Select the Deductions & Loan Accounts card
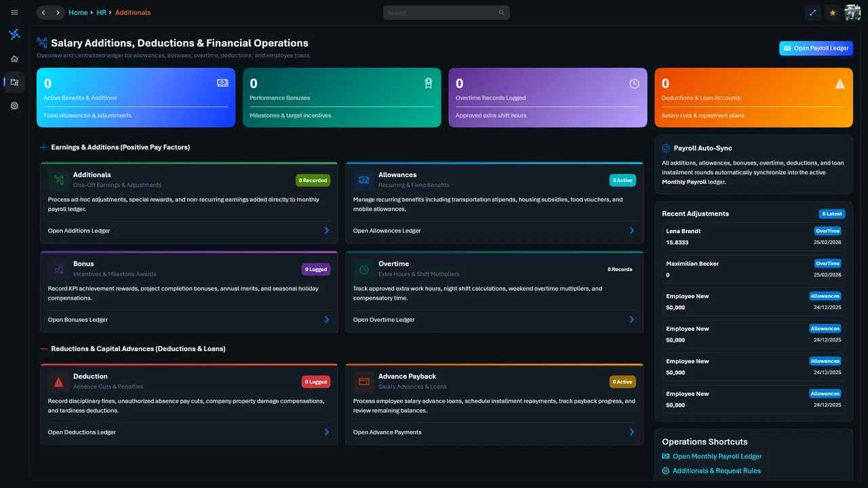868x488 pixels. [x=753, y=98]
